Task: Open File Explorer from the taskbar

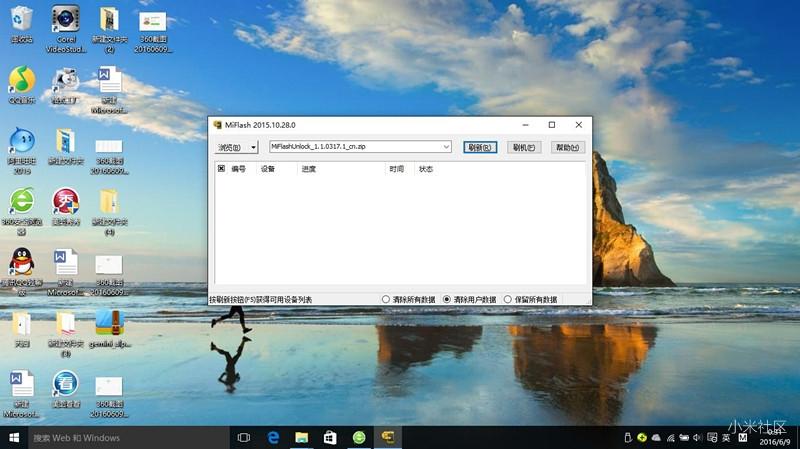Action: (301, 438)
